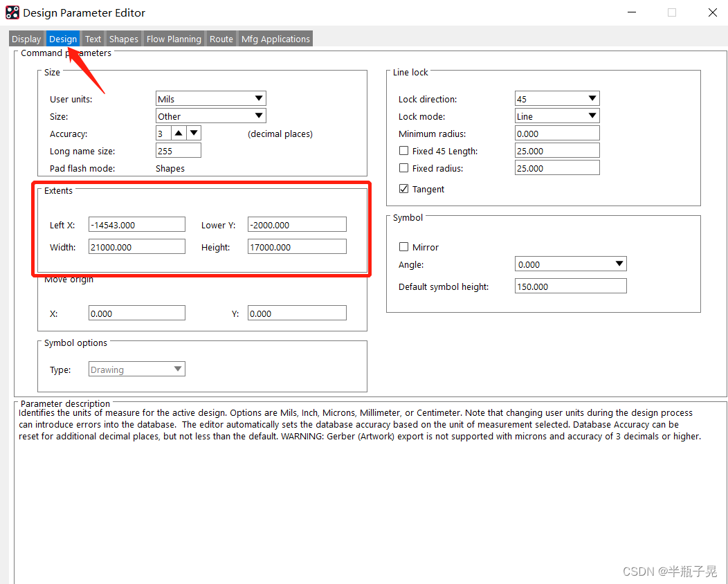Switch to the Text tab
This screenshot has width=728, height=584.
(x=92, y=39)
